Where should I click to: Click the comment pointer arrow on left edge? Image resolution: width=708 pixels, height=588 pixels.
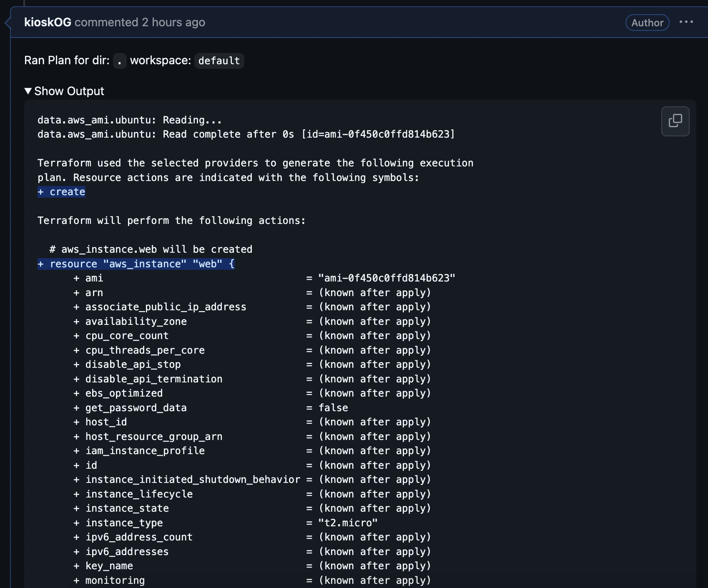(7, 23)
